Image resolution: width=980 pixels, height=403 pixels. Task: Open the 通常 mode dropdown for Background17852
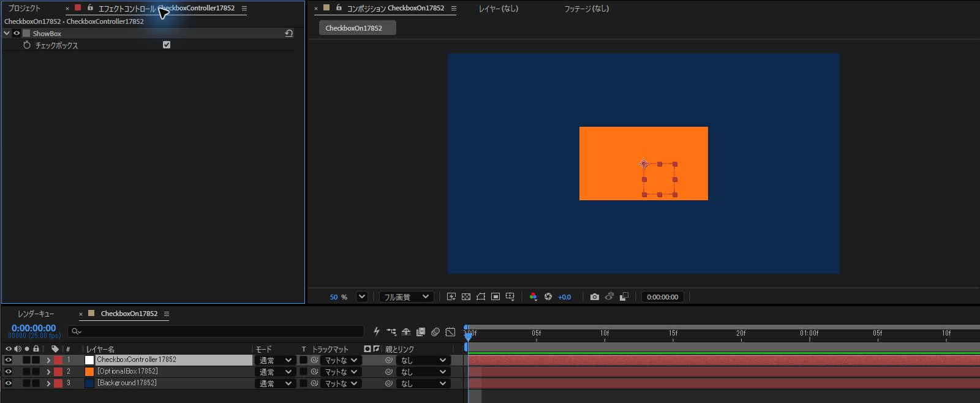coord(275,383)
